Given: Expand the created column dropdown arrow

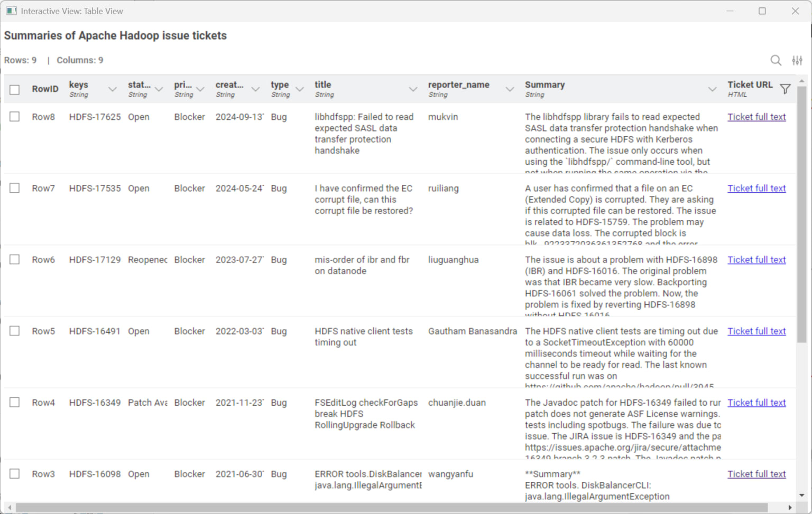Looking at the screenshot, I should [255, 89].
